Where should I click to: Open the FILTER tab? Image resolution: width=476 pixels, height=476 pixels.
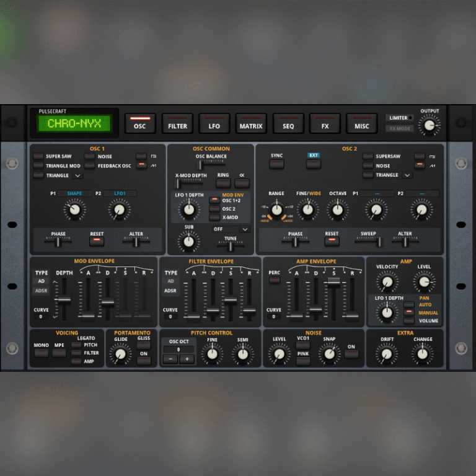click(x=178, y=123)
